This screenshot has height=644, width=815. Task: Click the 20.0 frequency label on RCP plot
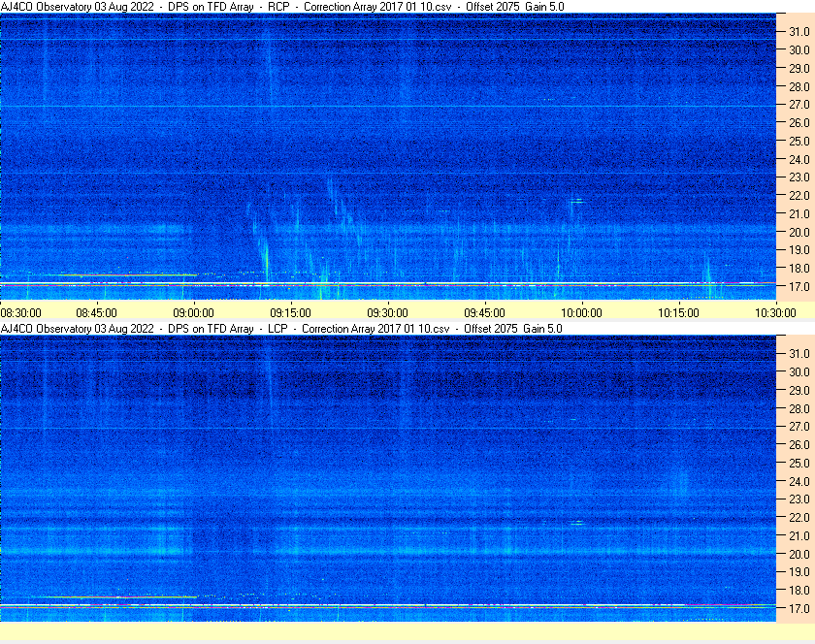click(x=799, y=232)
